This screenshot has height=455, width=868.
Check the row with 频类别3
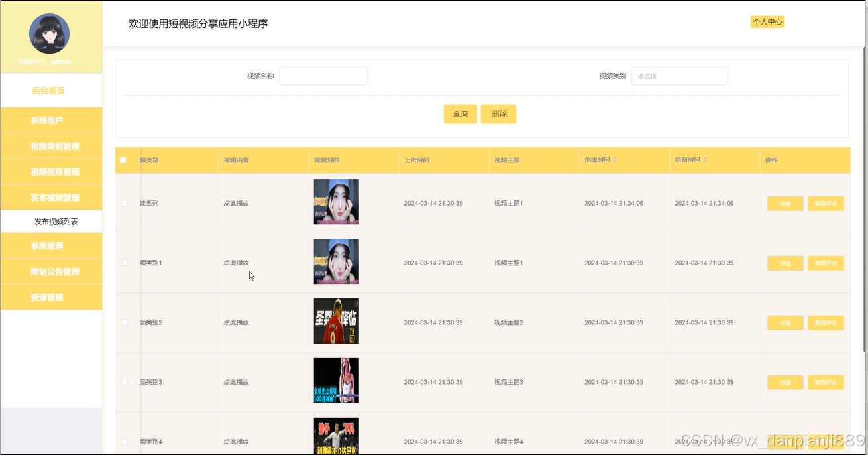tap(125, 382)
